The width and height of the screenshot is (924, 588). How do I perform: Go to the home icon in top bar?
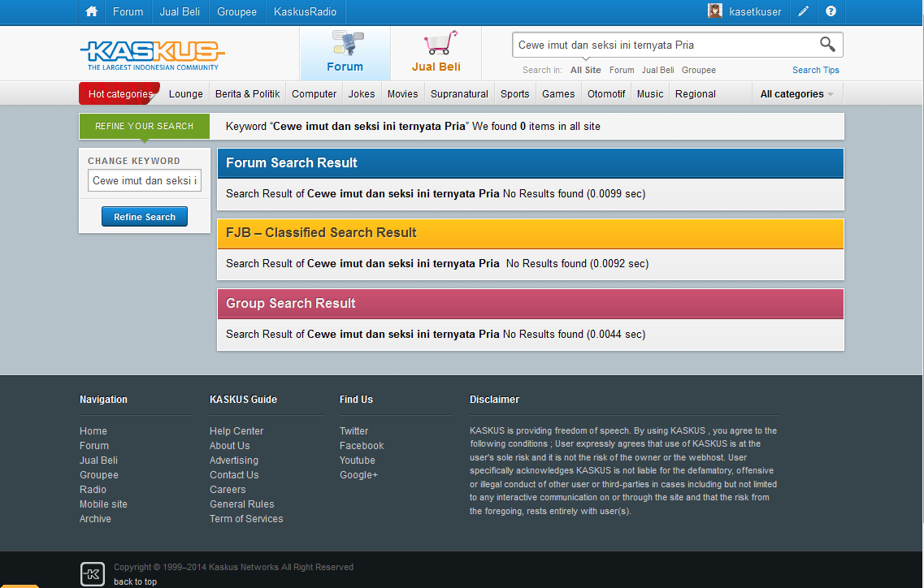[91, 11]
